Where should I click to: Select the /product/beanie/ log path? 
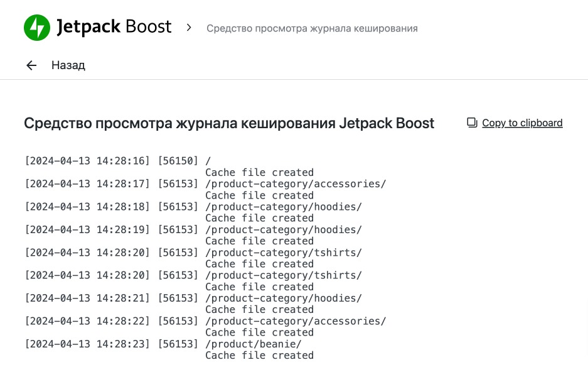pos(254,344)
